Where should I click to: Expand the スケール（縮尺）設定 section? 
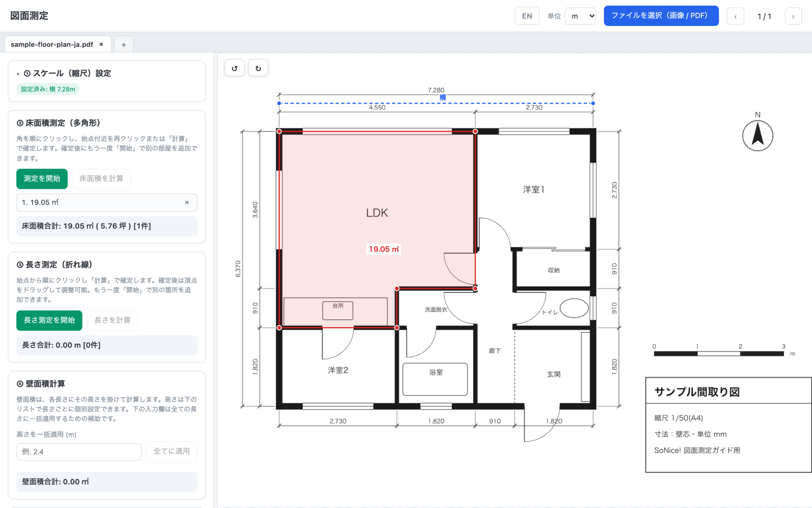point(64,73)
